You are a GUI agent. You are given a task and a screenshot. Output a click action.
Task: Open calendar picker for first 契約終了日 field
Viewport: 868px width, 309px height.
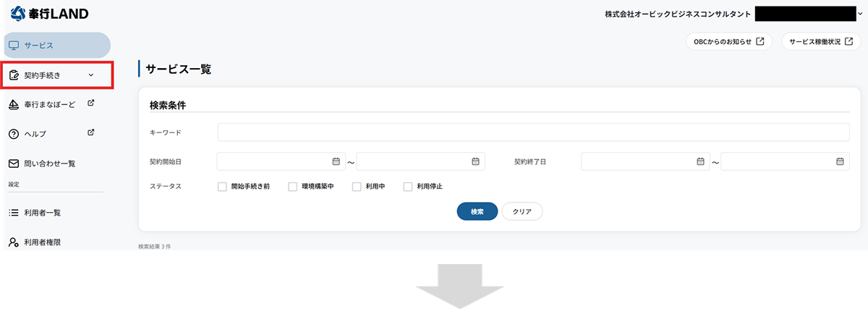(x=700, y=161)
